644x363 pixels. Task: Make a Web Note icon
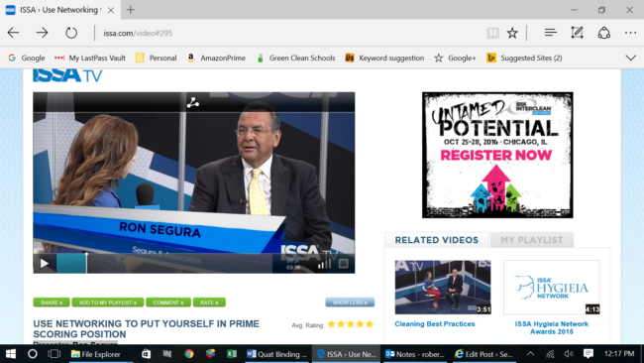point(577,33)
